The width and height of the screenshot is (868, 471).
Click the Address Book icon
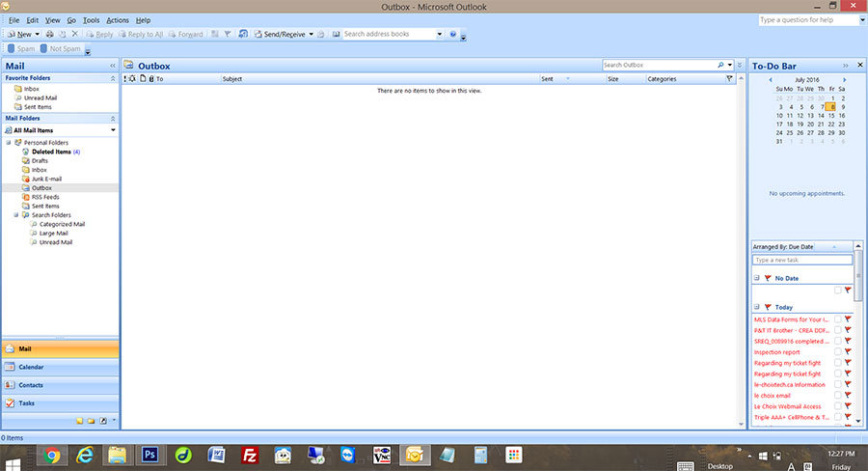[336, 35]
